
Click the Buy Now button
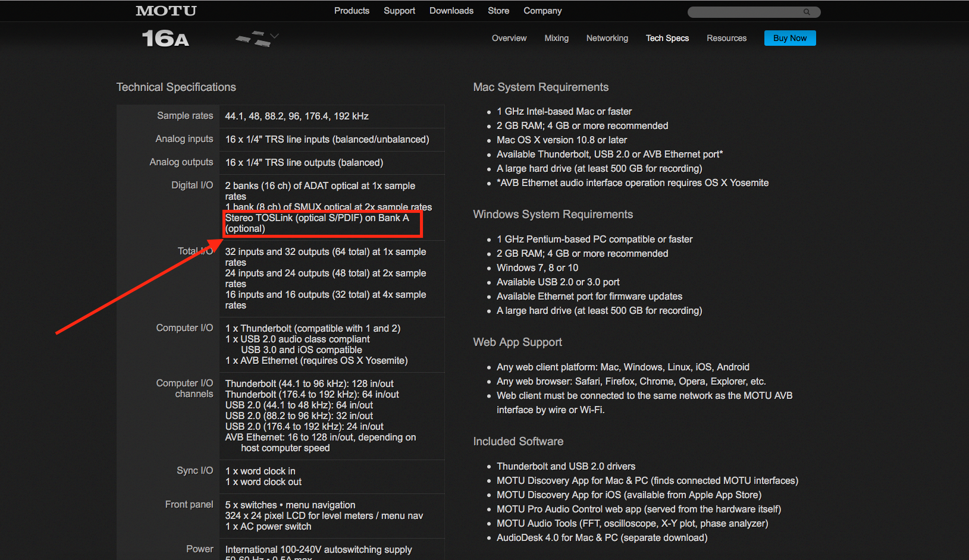790,38
